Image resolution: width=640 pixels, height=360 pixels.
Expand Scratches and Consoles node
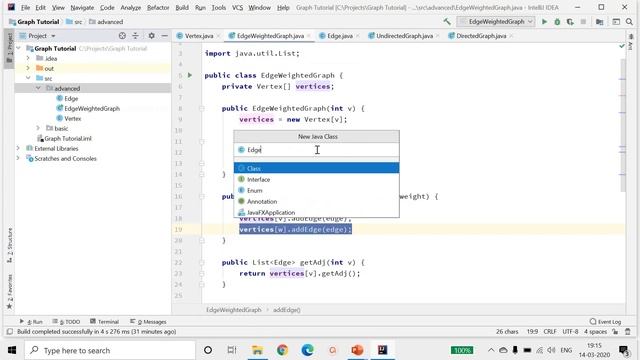18,158
